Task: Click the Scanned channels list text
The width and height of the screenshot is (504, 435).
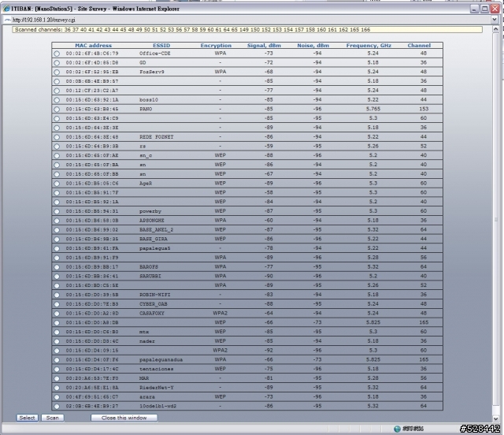Action: tap(192, 30)
